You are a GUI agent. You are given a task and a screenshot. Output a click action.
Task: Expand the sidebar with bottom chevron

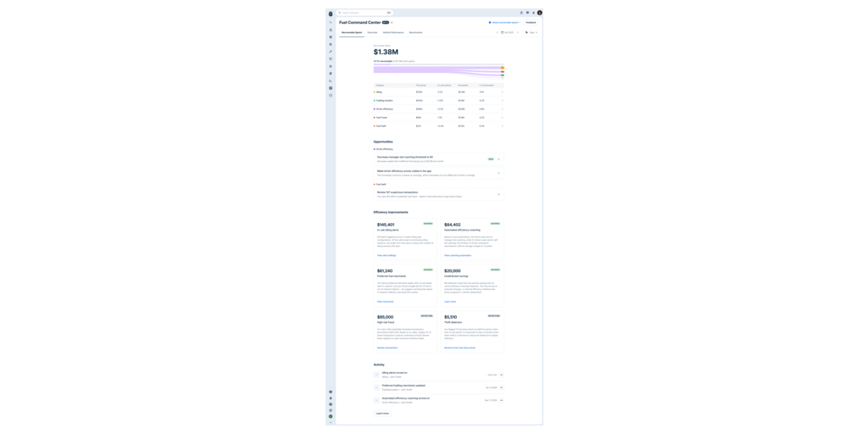(331, 422)
